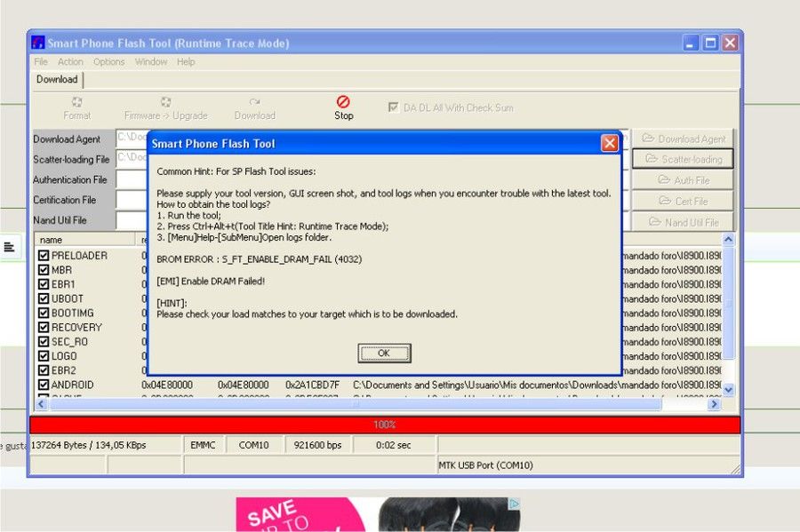Viewport: 800px width, 532px height.
Task: Click the BROM ERROR message line
Action: coord(260,258)
